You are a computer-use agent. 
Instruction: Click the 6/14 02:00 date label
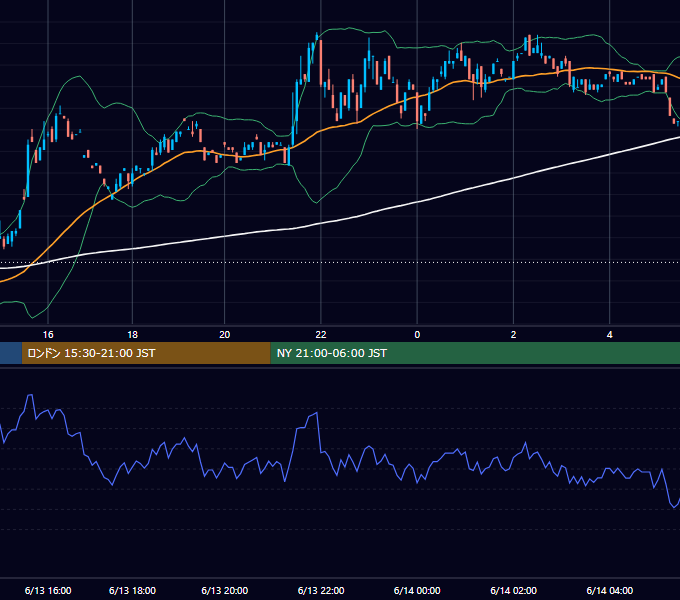513,590
